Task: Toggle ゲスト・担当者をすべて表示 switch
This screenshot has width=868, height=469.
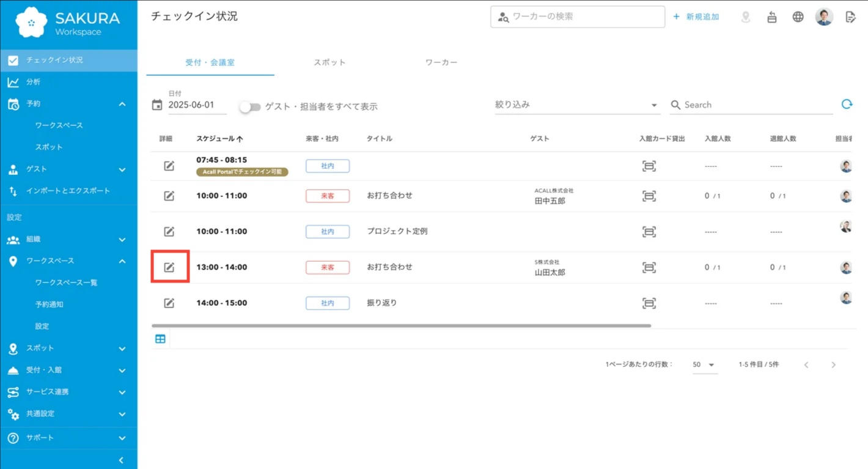Action: click(250, 107)
